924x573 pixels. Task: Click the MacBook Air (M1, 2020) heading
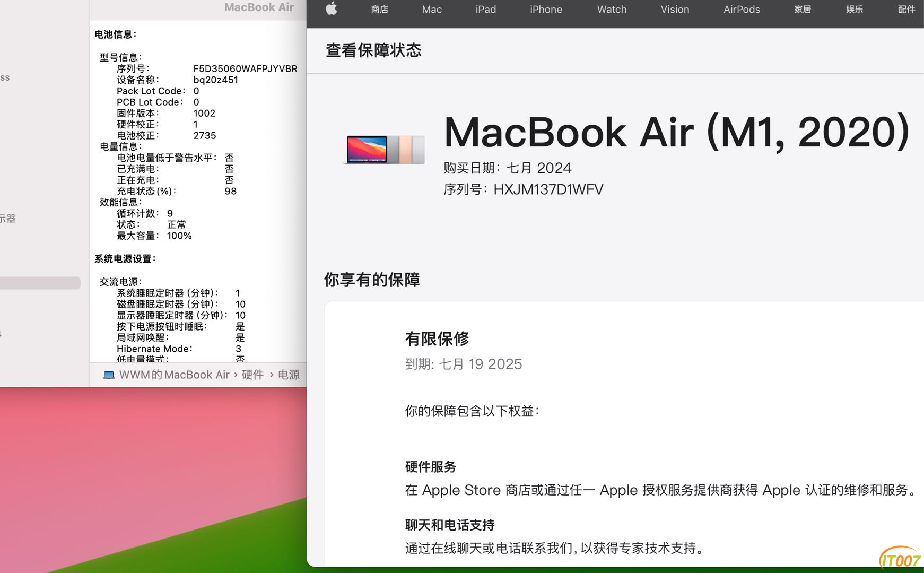677,132
